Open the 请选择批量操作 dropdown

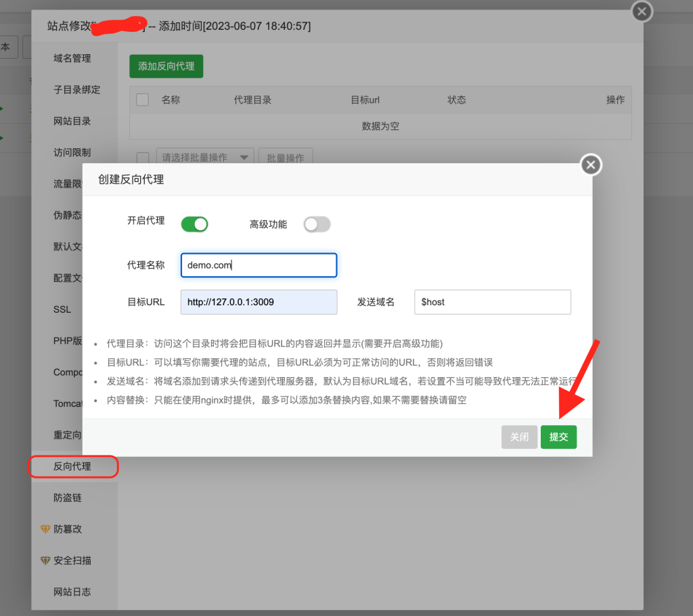204,158
